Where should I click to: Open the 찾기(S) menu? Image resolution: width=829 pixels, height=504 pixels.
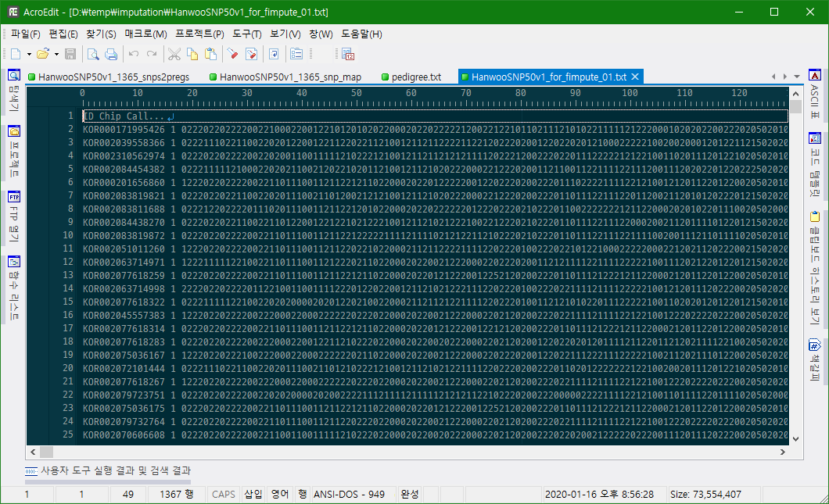[101, 34]
